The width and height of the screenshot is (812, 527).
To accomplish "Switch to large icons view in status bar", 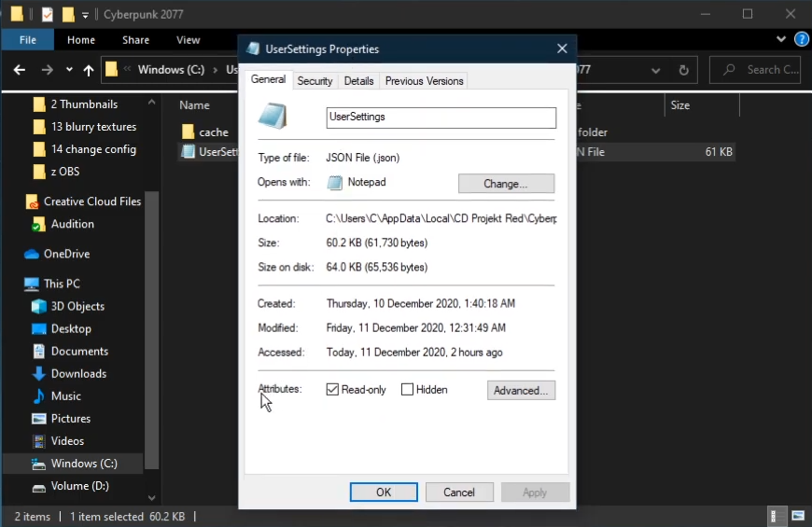I will (797, 516).
